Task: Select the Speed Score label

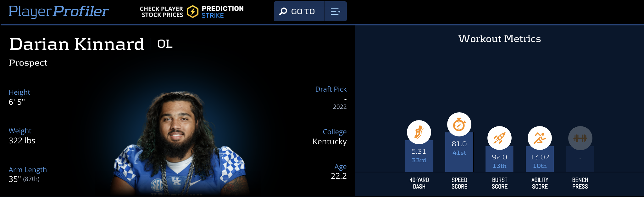Action: point(459,183)
